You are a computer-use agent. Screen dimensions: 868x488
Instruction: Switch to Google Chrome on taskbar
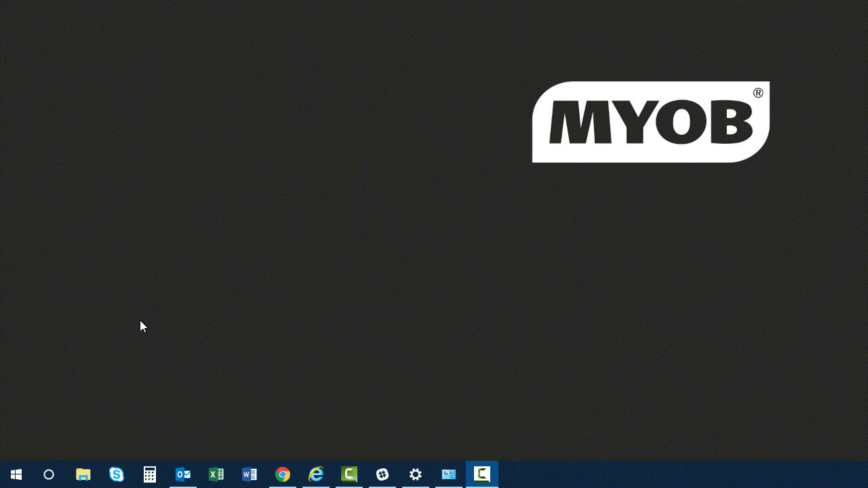click(x=283, y=474)
